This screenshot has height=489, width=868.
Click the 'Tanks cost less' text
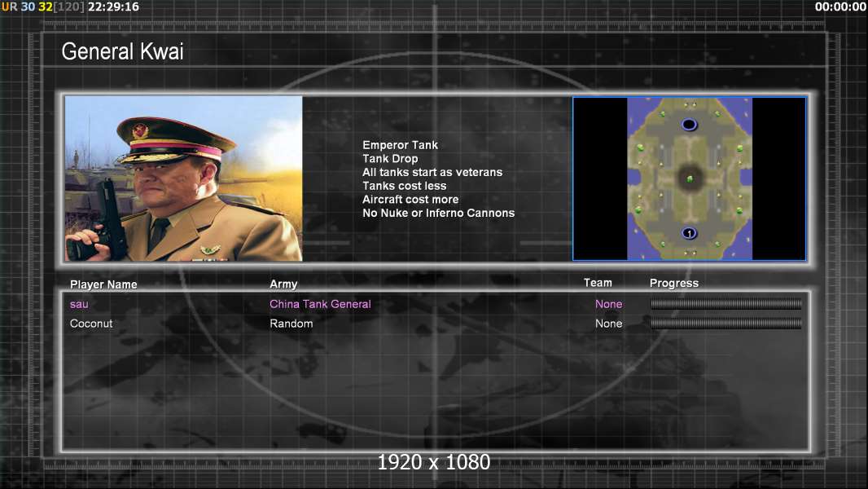coord(404,186)
